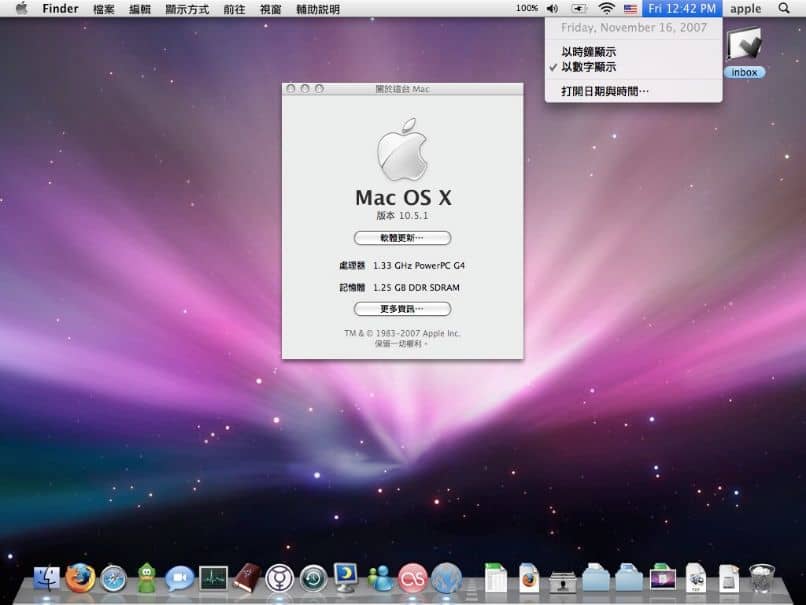This screenshot has height=605, width=806.
Task: Open the 輔助說明 menu
Action: click(318, 9)
